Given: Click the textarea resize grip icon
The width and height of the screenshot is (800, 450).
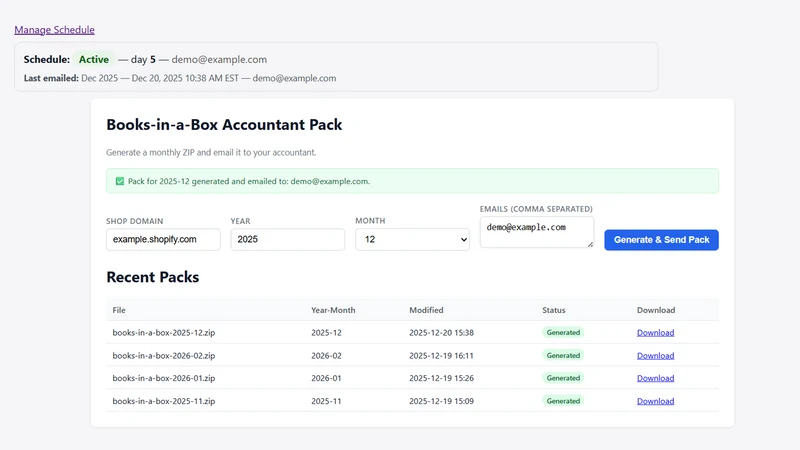Looking at the screenshot, I should coord(590,244).
